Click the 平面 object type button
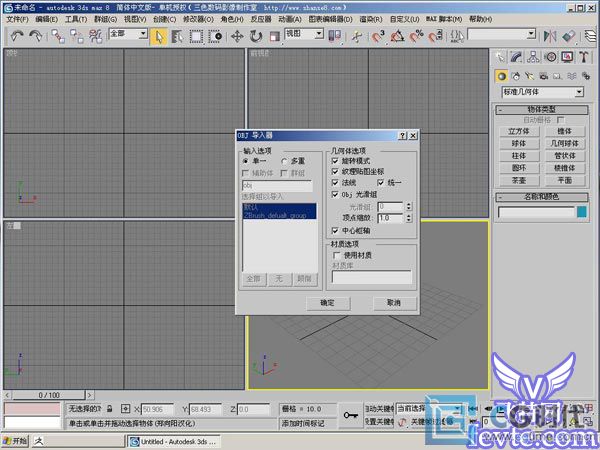 [x=565, y=180]
